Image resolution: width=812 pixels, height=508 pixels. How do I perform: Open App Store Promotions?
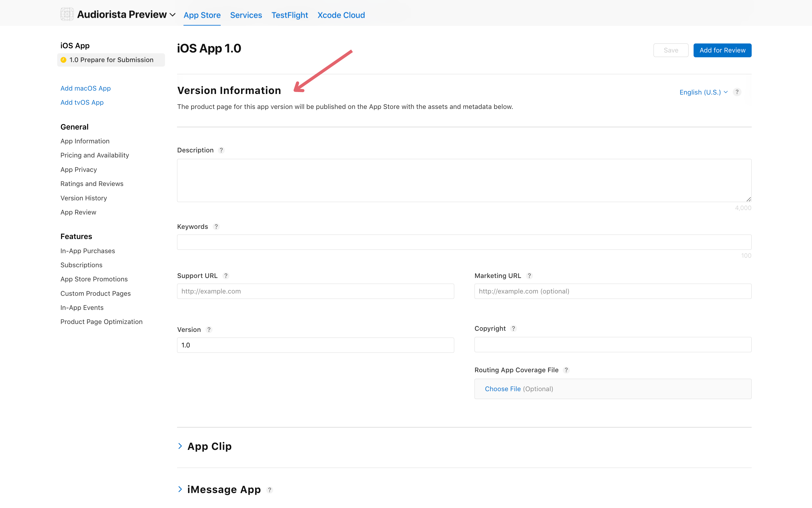pyautogui.click(x=94, y=279)
